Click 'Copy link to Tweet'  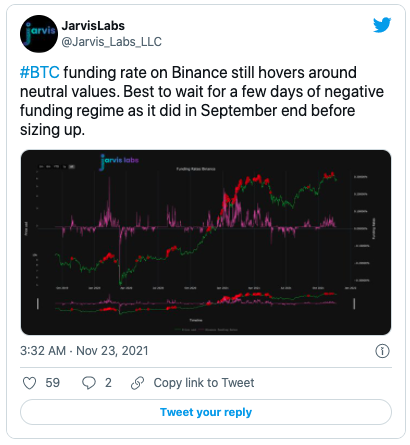click(x=204, y=383)
